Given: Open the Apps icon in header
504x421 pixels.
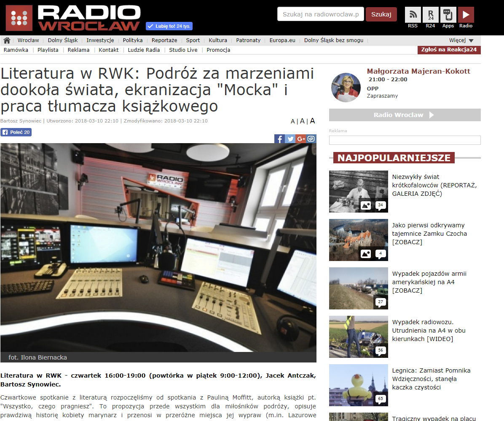Looking at the screenshot, I should (x=448, y=15).
